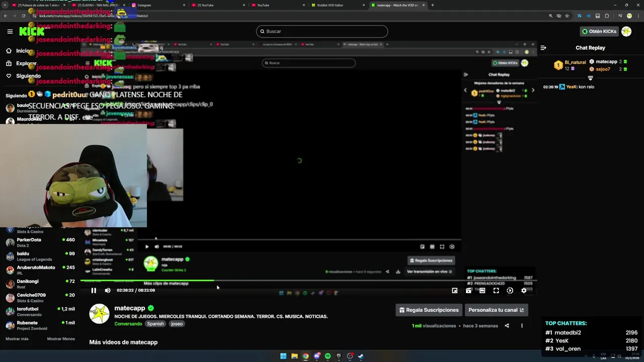
Task: Expand the top donors dropdown arrow
Action: 590,78
